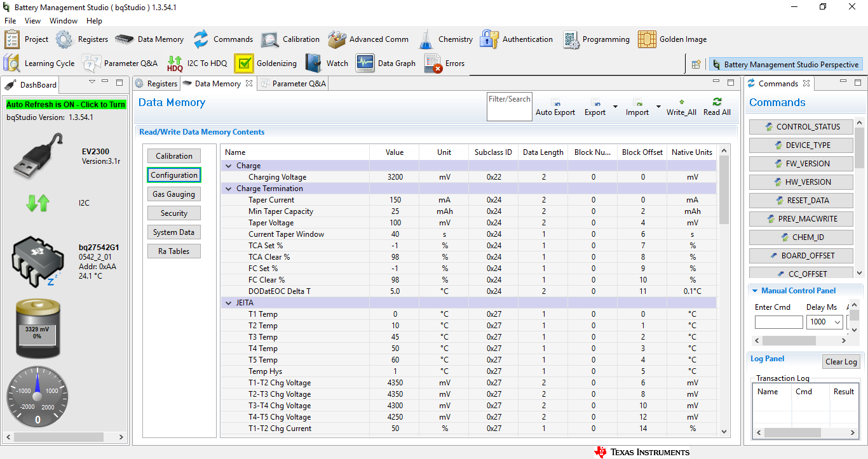This screenshot has height=459, width=868.
Task: Click the Battery Management Studio Perspective button
Action: click(x=785, y=64)
